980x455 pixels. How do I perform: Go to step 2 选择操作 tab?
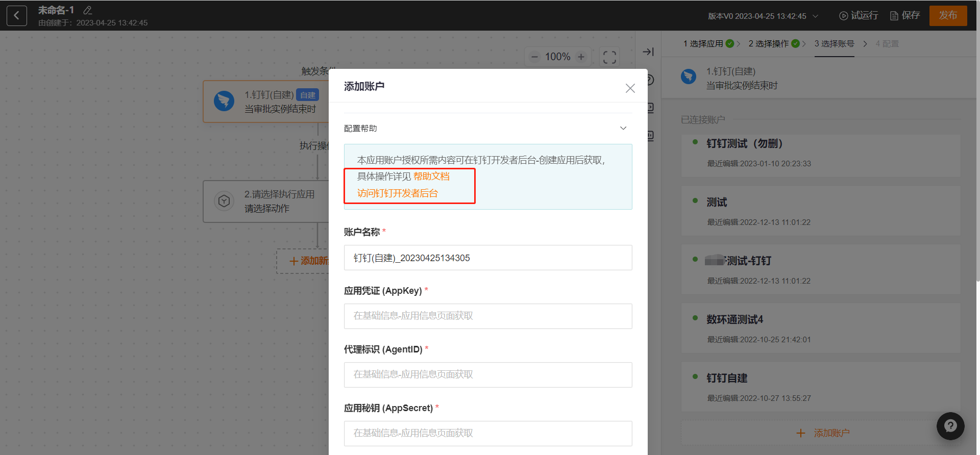[x=774, y=44]
